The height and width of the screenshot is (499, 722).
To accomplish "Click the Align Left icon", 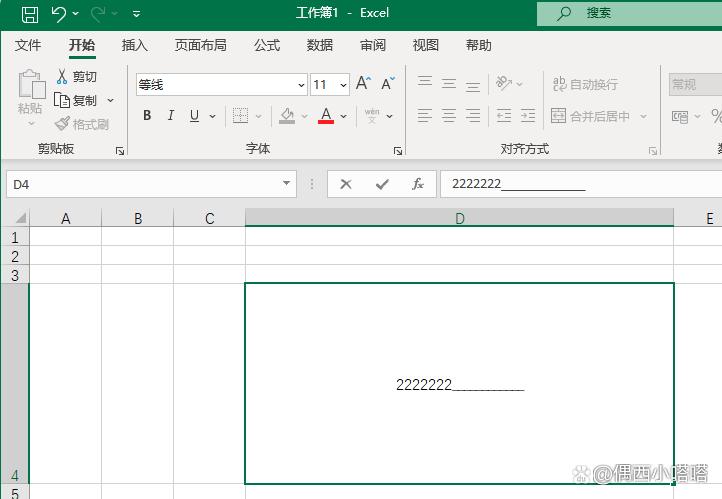I will [425, 116].
